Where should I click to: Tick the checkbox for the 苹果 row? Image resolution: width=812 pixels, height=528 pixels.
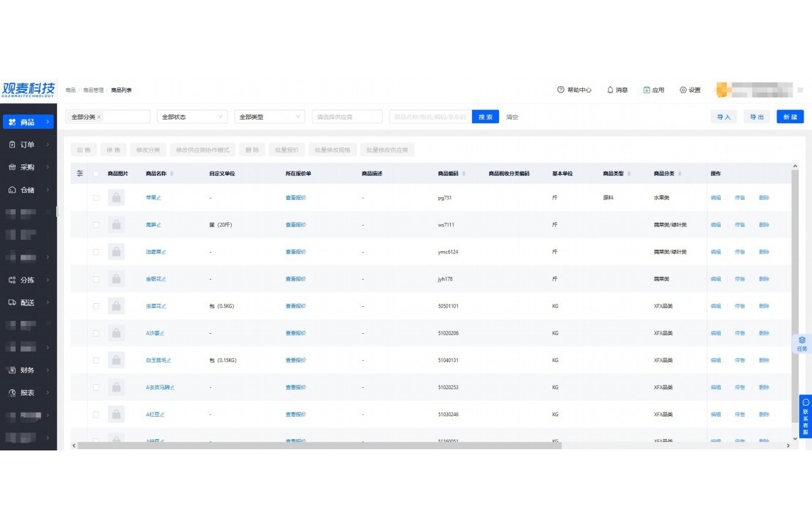click(96, 198)
